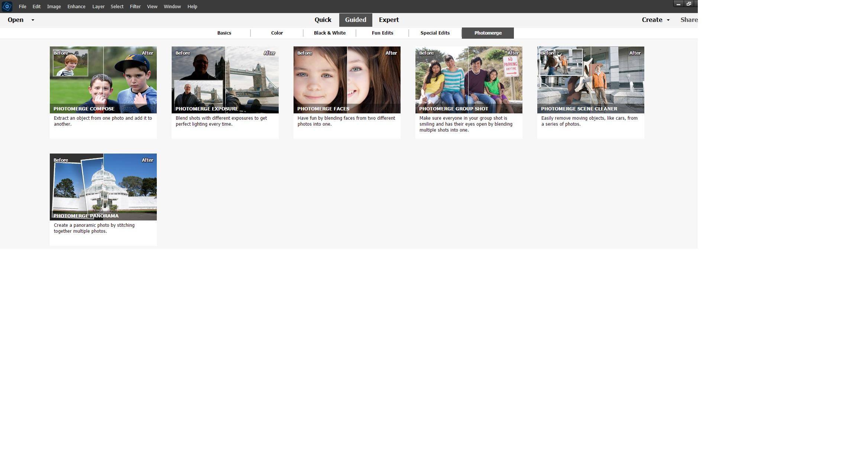Image resolution: width=868 pixels, height=461 pixels.
Task: Click the Share button
Action: click(x=689, y=20)
